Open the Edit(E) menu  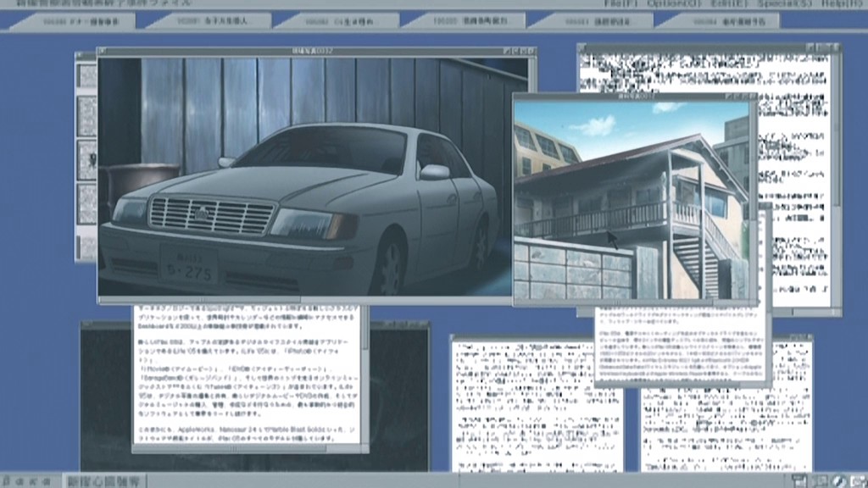tap(729, 3)
